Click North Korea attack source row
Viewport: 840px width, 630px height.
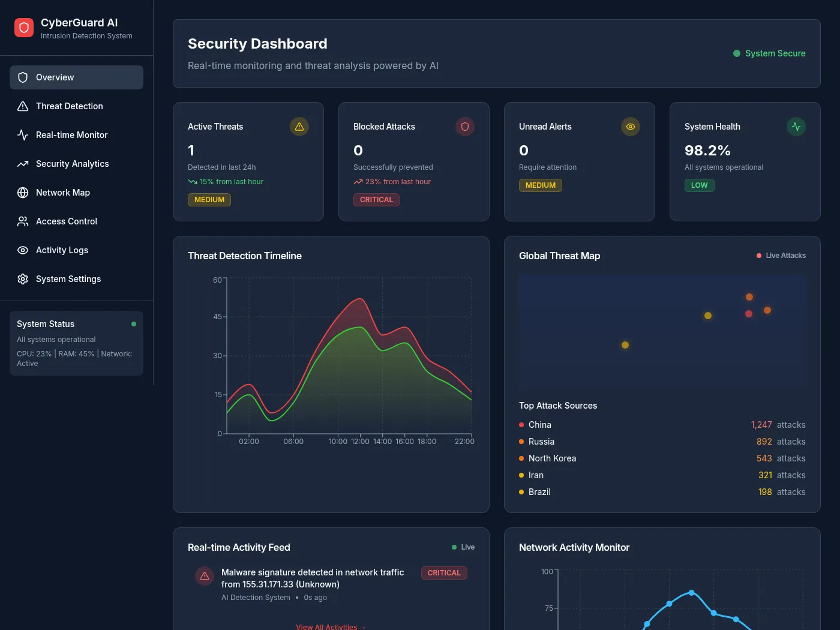tap(662, 458)
